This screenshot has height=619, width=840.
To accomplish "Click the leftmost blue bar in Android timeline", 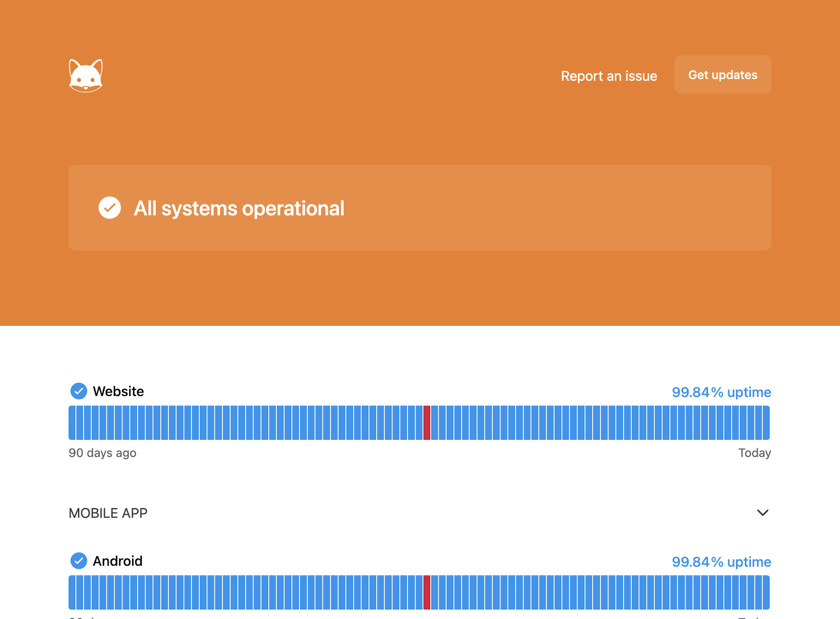I will pyautogui.click(x=72, y=592).
